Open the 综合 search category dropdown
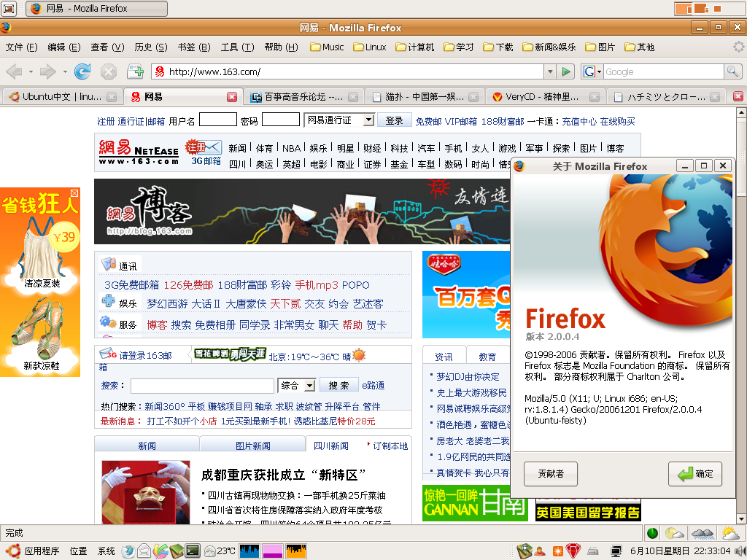The width and height of the screenshot is (747, 560). tap(309, 385)
